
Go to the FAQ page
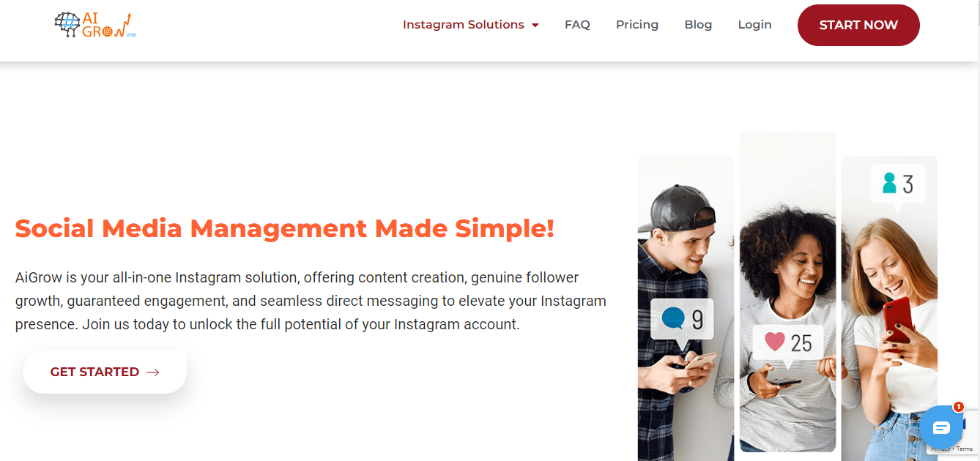(577, 25)
